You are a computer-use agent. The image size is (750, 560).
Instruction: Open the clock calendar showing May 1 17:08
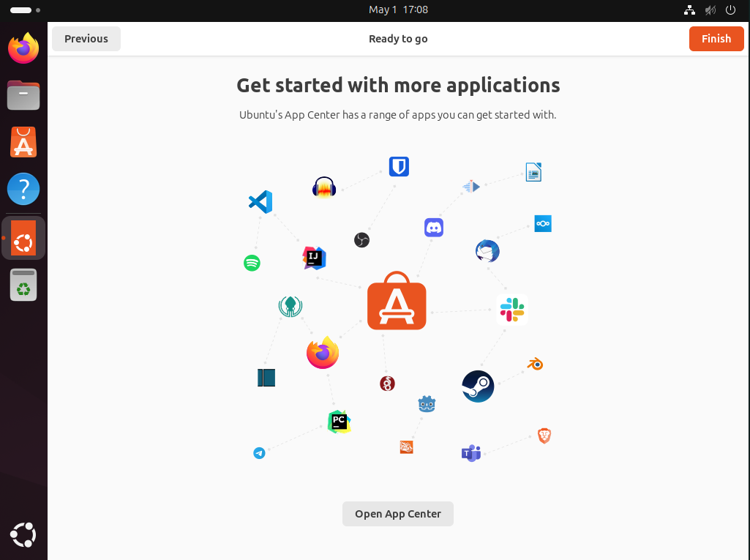click(398, 10)
